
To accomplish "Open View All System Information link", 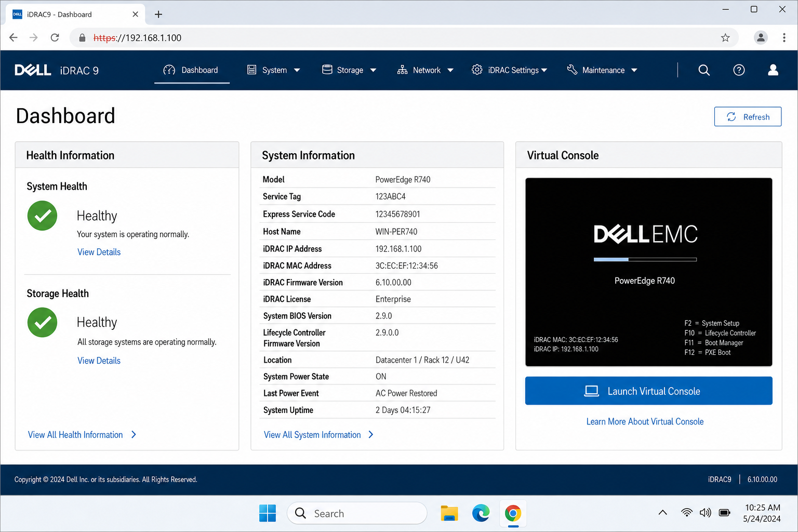I will click(312, 435).
